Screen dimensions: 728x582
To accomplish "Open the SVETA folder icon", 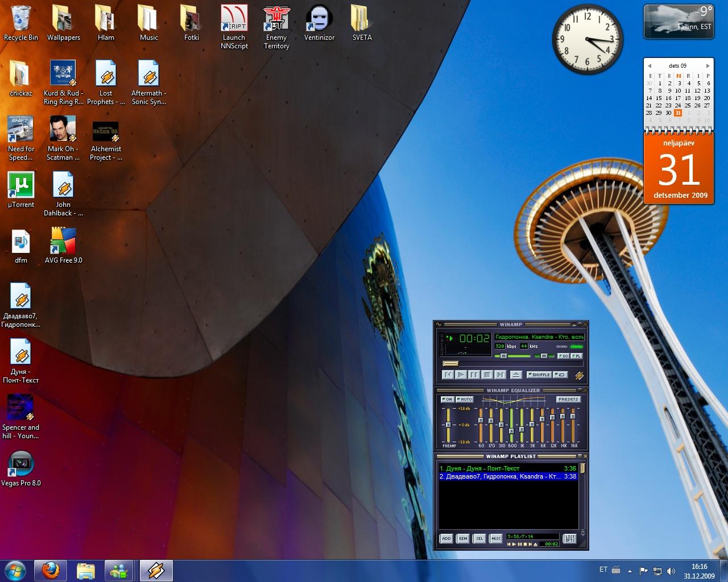I will pyautogui.click(x=362, y=23).
